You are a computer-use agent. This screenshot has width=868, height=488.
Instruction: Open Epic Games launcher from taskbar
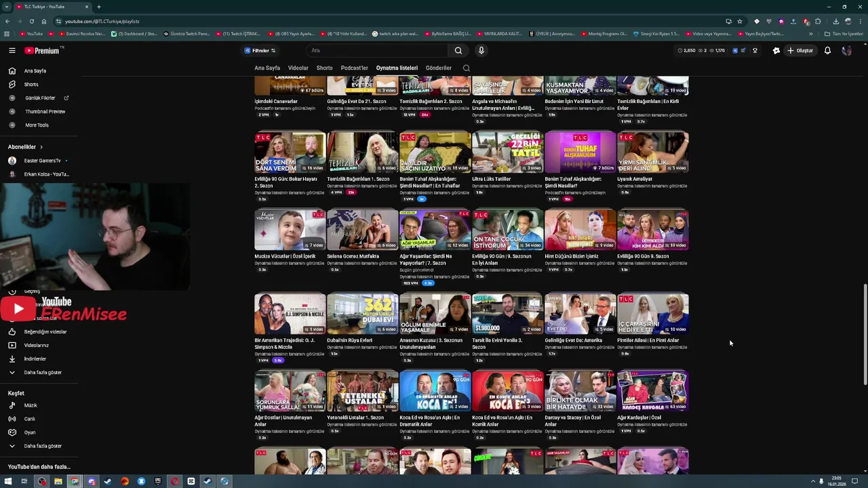click(x=158, y=481)
